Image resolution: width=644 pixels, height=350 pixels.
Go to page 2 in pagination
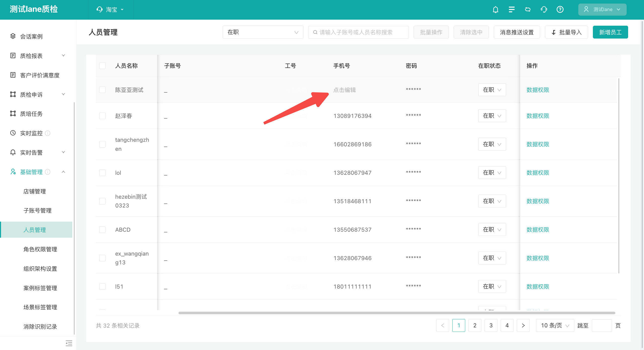pyautogui.click(x=475, y=325)
